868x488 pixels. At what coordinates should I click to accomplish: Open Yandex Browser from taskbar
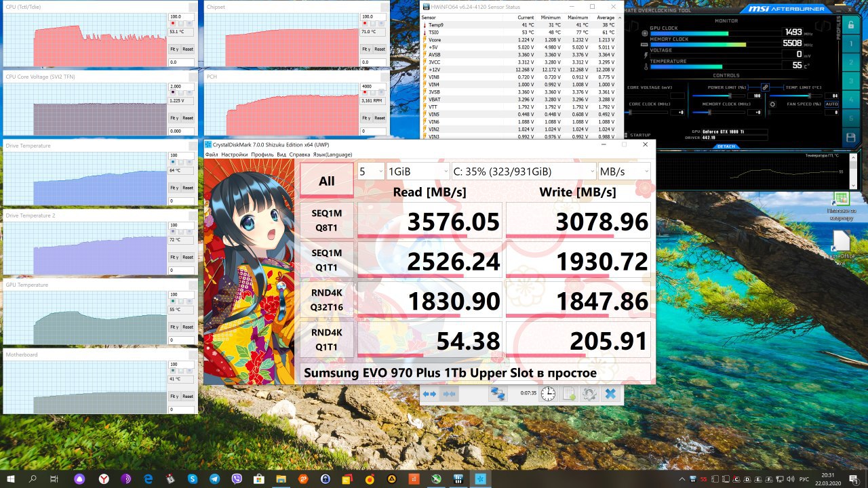(x=103, y=479)
